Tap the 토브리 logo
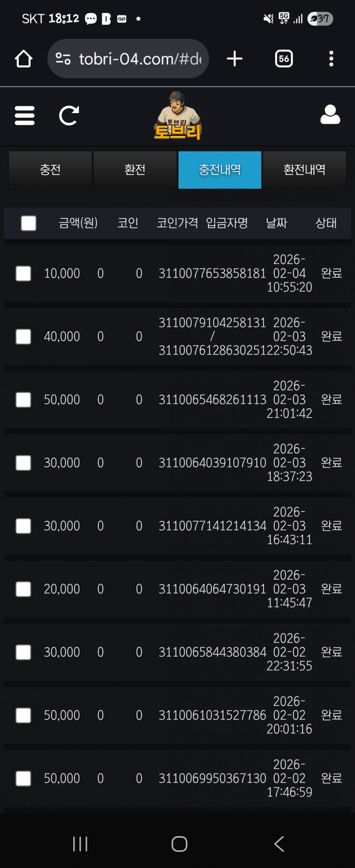This screenshot has height=868, width=355. coord(178,117)
